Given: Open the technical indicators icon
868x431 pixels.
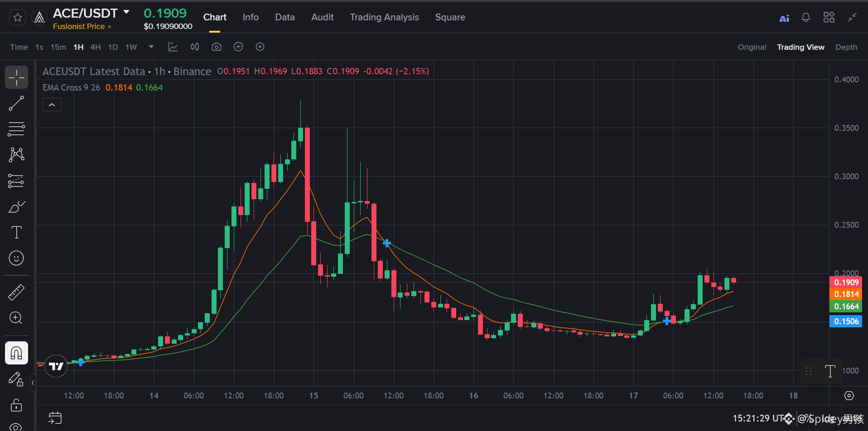Looking at the screenshot, I should [173, 47].
